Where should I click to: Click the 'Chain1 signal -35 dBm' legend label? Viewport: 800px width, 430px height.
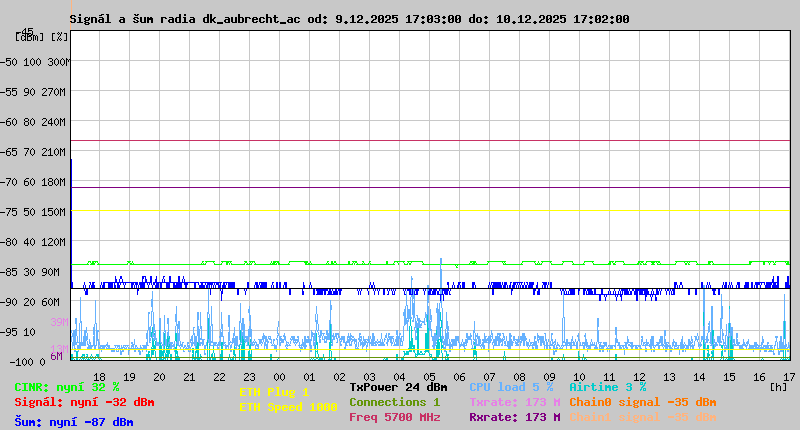pyautogui.click(x=643, y=417)
